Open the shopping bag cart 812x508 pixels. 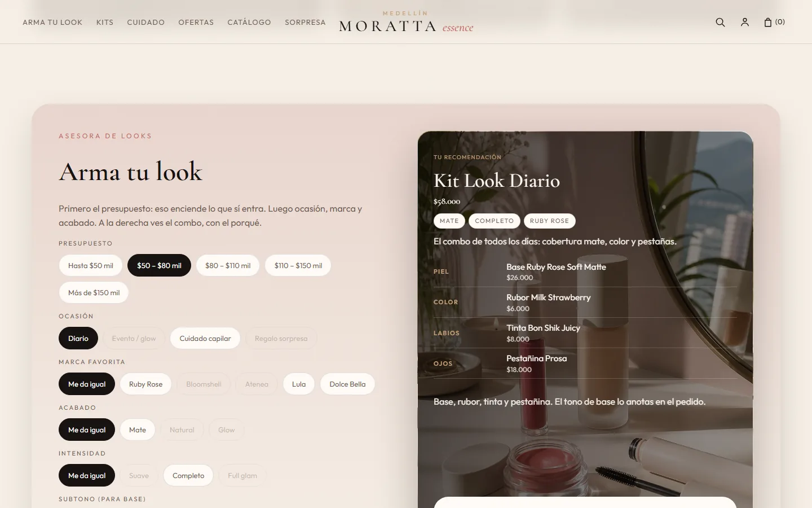774,22
